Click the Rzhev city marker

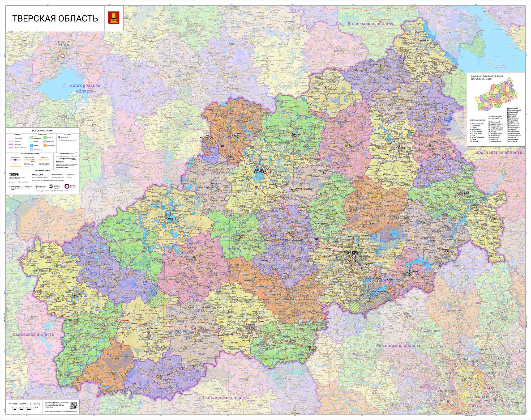pos(250,328)
